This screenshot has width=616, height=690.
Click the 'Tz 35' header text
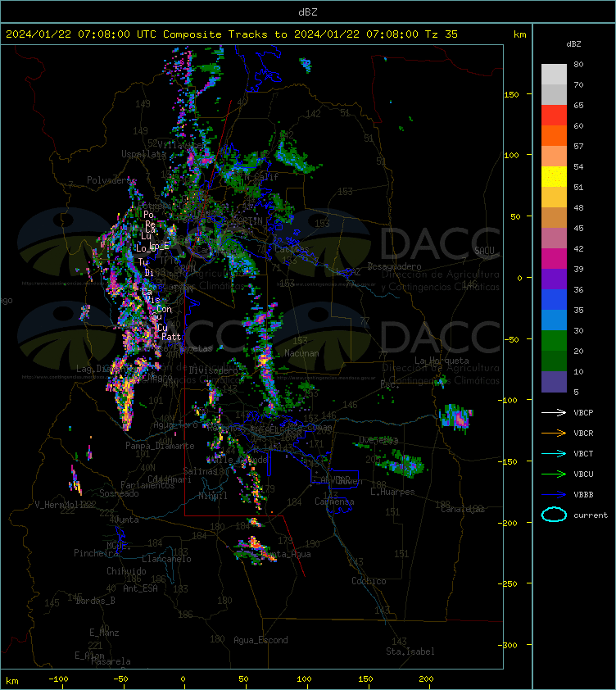tap(442, 34)
